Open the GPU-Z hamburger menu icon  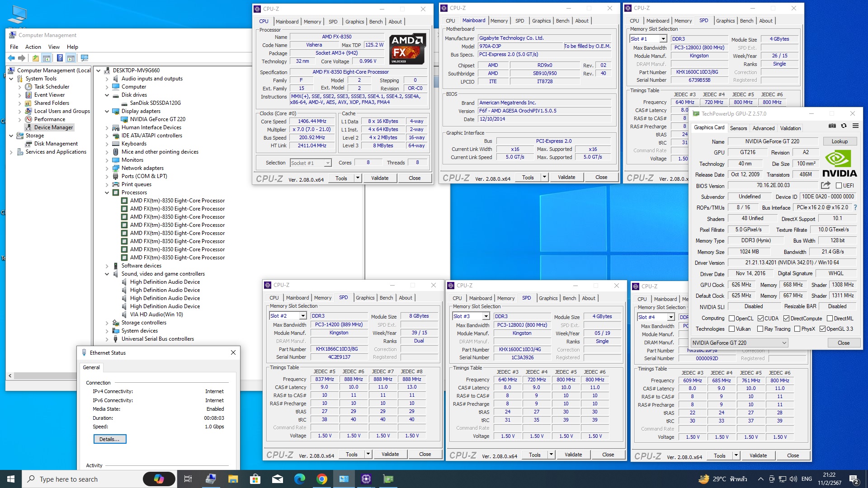tap(855, 126)
